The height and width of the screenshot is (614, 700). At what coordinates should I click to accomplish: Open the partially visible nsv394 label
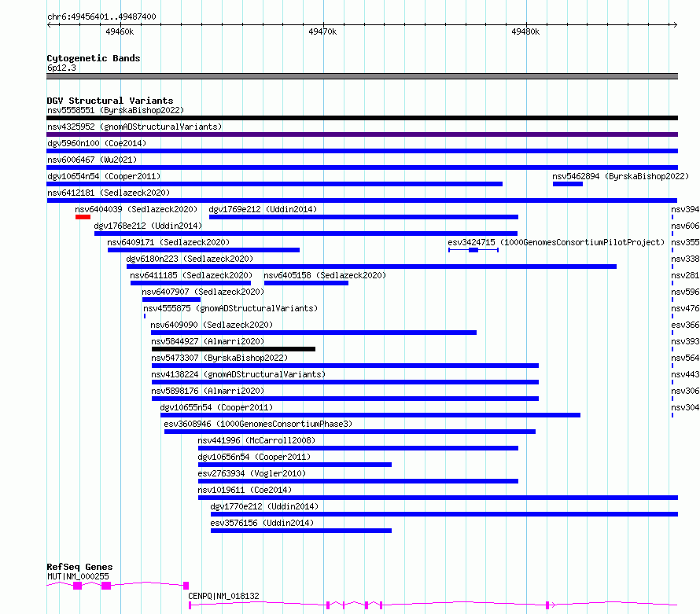(685, 209)
